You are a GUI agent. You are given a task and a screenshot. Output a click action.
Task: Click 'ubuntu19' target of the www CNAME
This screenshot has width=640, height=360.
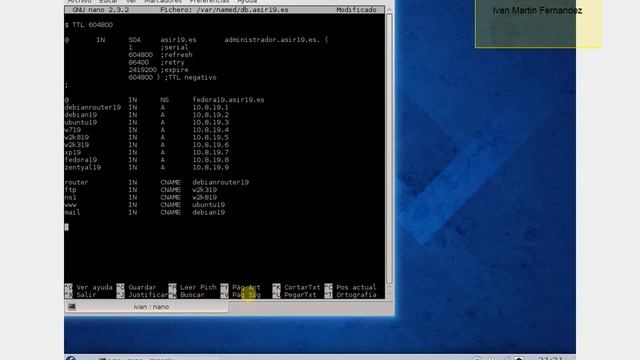click(208, 205)
